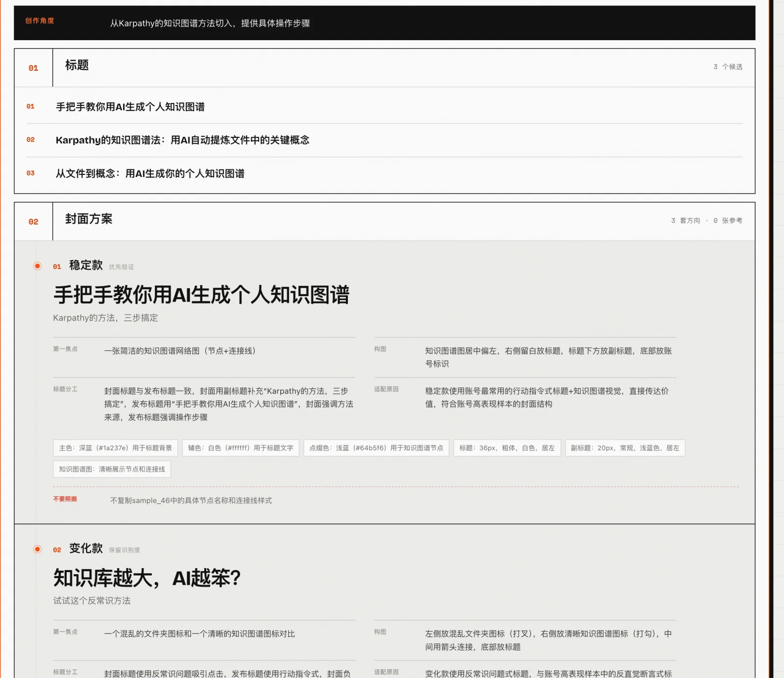Click the text 不复制sample_46中的具体节点名称和连接线样式

click(x=191, y=501)
